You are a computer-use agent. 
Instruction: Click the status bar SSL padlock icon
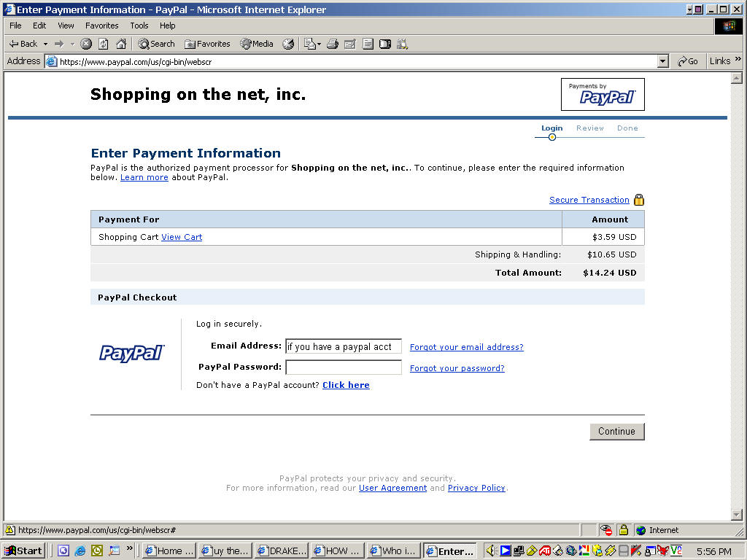tap(623, 530)
